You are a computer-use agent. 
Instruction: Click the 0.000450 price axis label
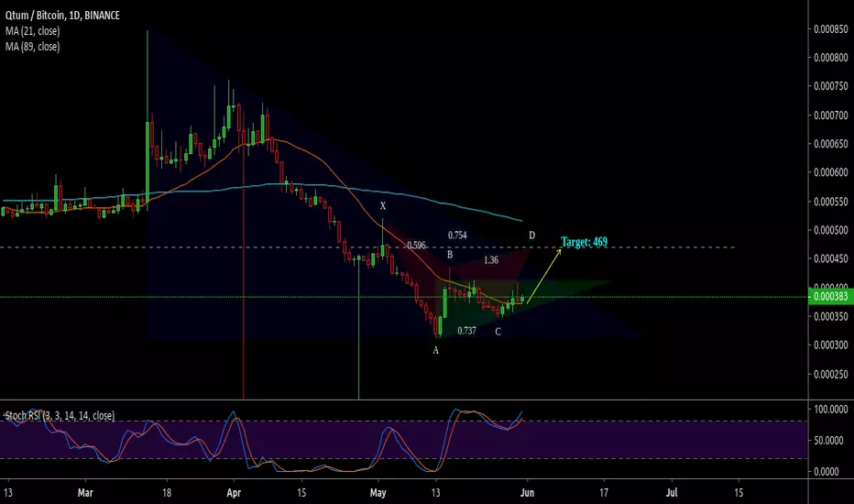[831, 258]
